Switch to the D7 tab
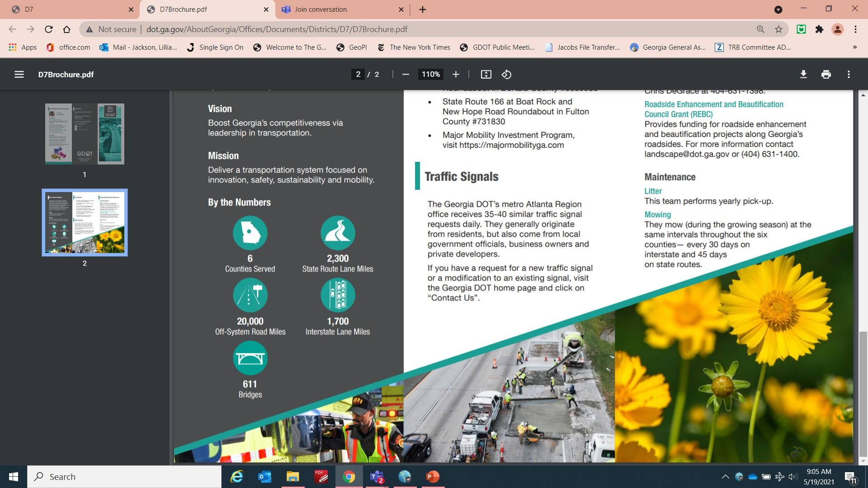Image resolution: width=868 pixels, height=488 pixels. tap(68, 9)
